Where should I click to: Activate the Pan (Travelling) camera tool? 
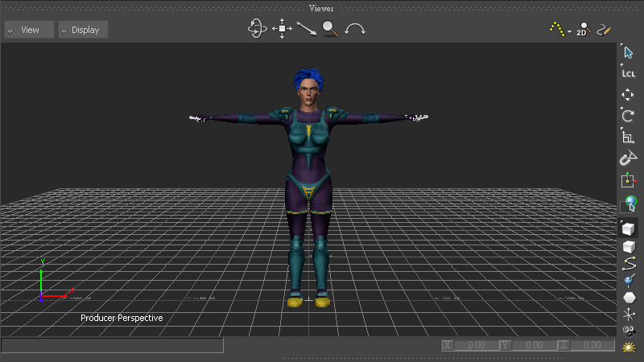click(282, 29)
